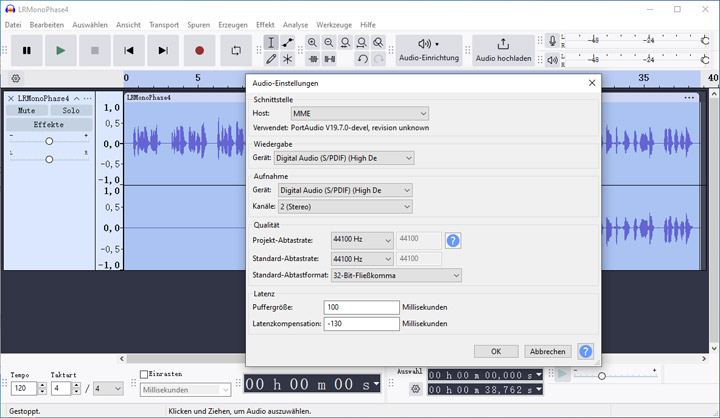Mute the LRMonoPhase4 track
Screen dimensions: 720x418
pos(26,111)
